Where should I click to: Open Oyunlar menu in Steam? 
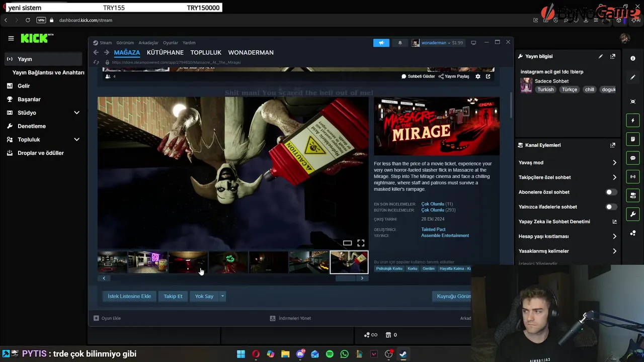(171, 43)
